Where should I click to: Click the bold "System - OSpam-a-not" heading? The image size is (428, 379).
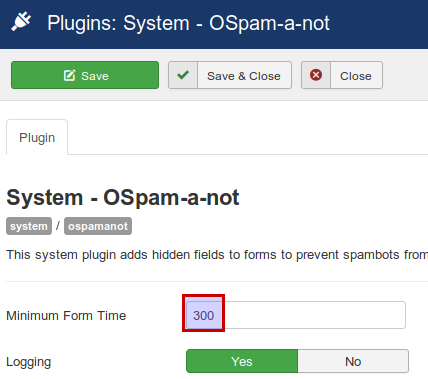(x=123, y=197)
